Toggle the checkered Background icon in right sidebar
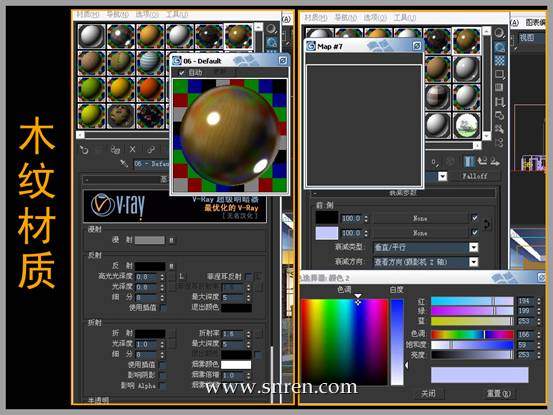This screenshot has width=553, height=415. click(499, 61)
